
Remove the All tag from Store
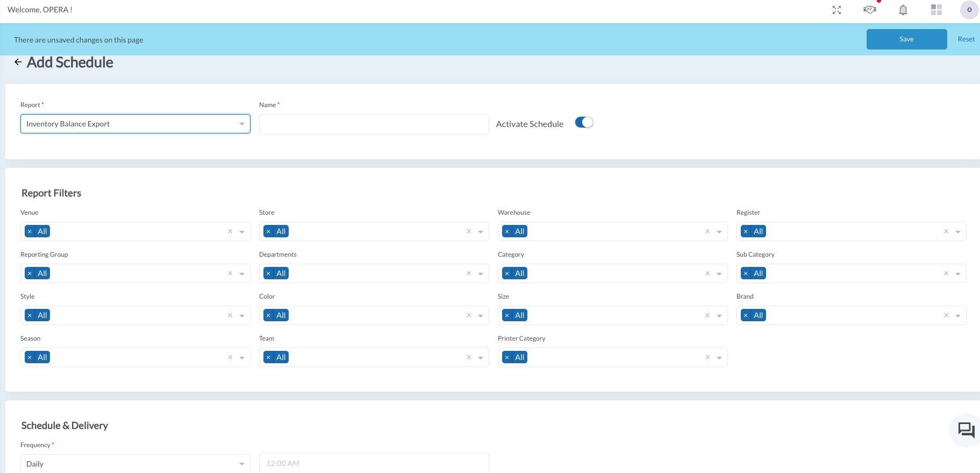pos(268,231)
